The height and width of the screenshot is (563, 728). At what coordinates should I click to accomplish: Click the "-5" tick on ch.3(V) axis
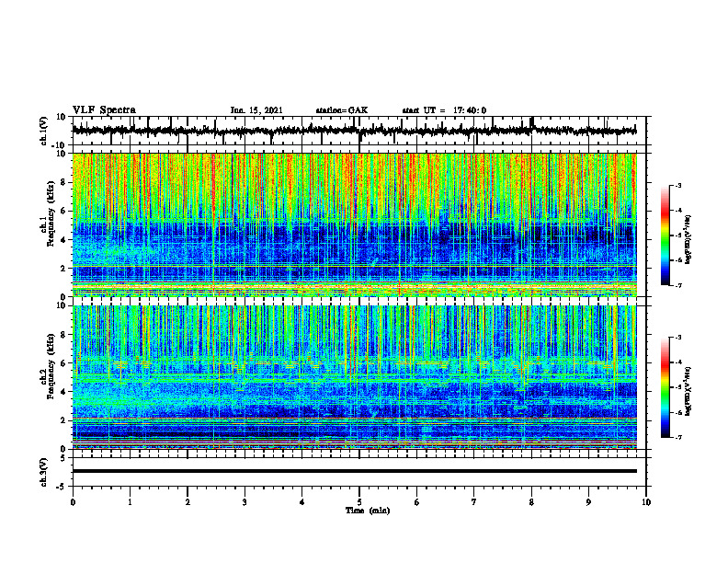click(x=63, y=487)
